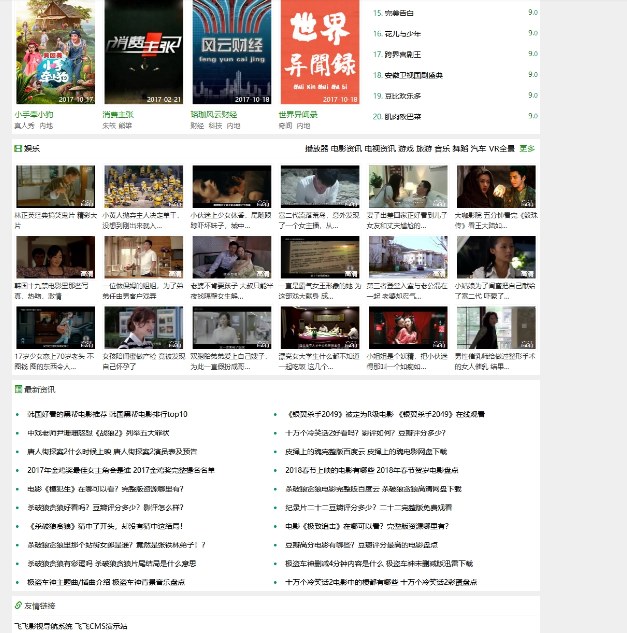Open video with woman in dark hood
This screenshot has width=627, height=633.
click(496, 187)
